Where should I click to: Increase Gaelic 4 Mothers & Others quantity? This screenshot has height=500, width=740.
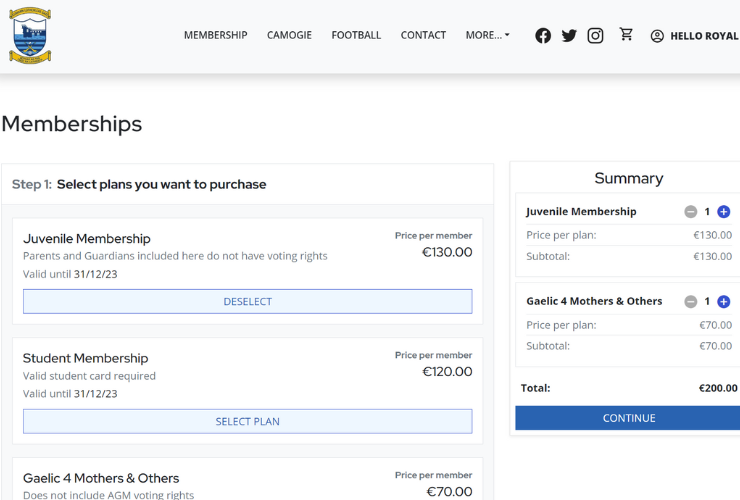point(724,302)
